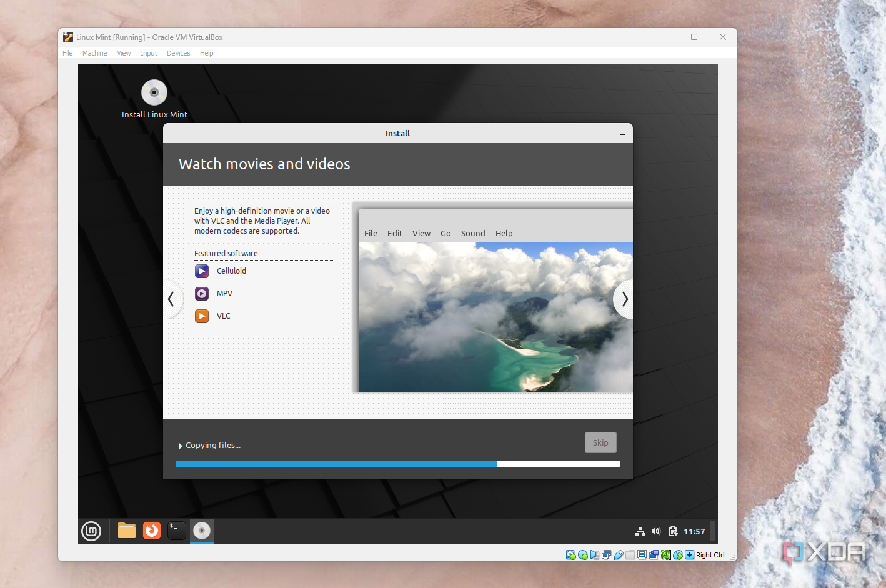Launch the Terminal from the panel
The image size is (886, 588).
[177, 531]
